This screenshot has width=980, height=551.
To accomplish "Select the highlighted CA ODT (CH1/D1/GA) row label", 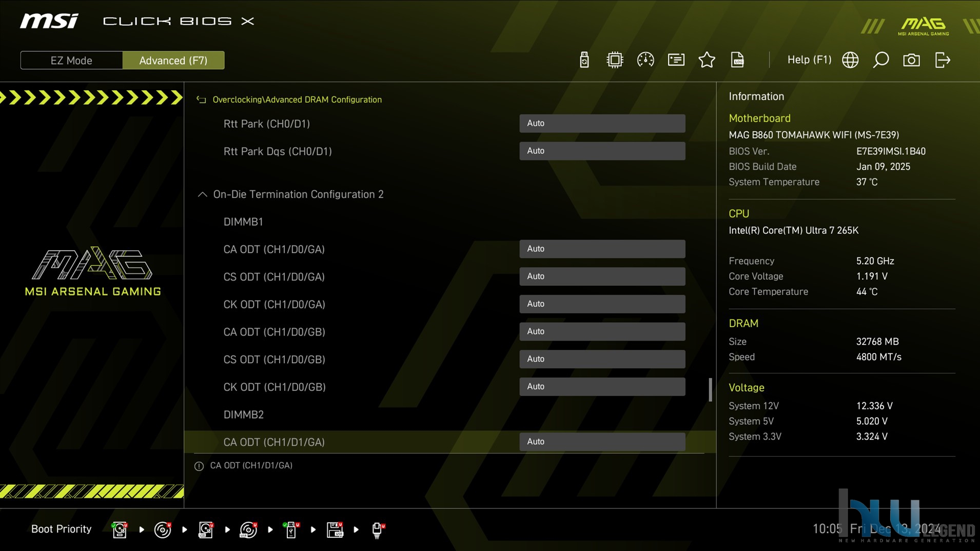I will [x=274, y=442].
